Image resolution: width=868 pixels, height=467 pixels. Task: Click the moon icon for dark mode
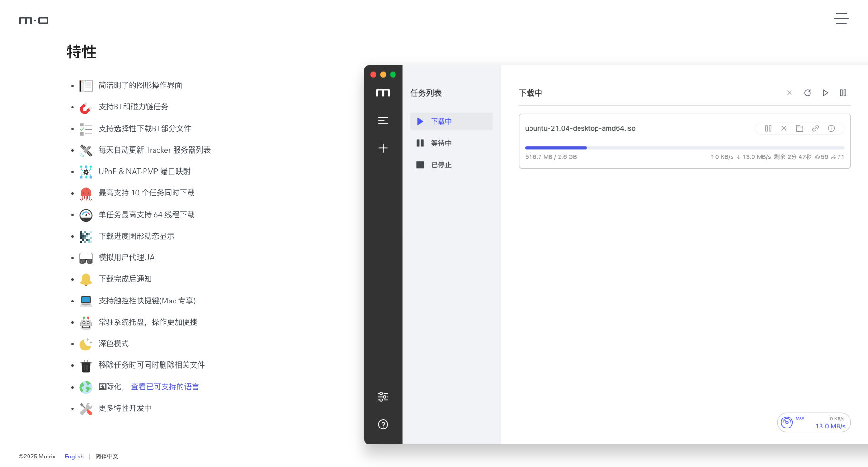[x=86, y=344]
